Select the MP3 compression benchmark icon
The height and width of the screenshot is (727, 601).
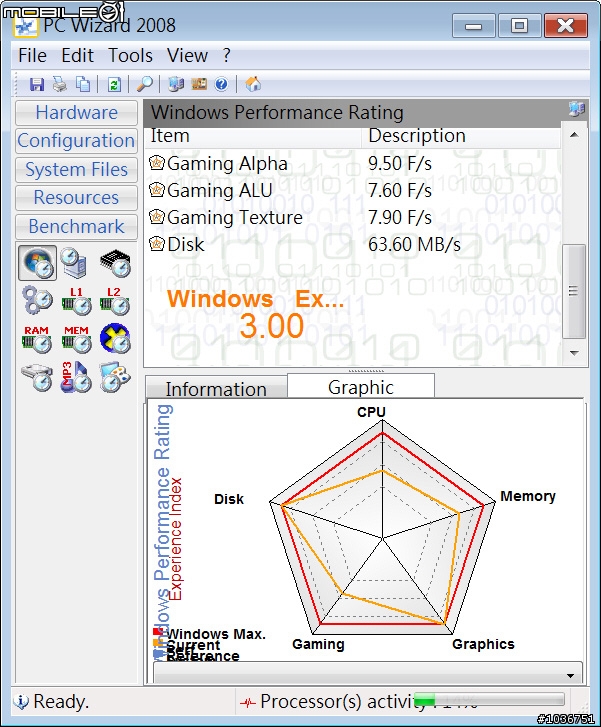coord(76,377)
